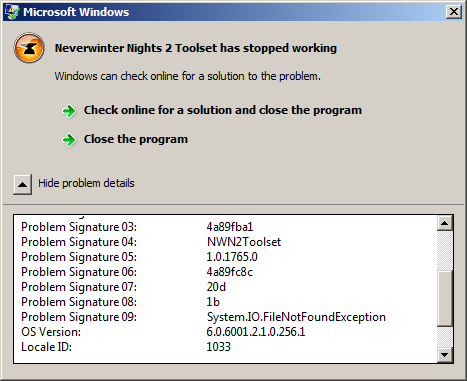Close the error dialog with X button
Screen dimensions: 467x381
[x=454, y=12]
